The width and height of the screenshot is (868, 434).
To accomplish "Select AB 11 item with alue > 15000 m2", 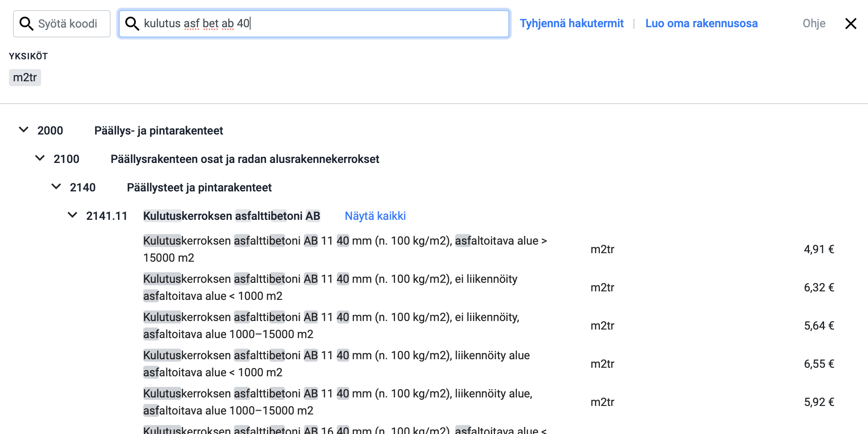I will (x=345, y=249).
